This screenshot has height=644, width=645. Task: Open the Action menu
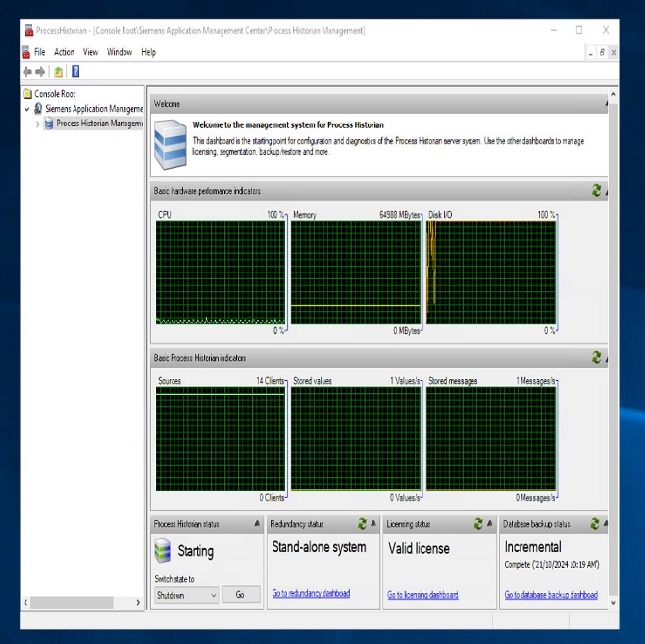64,52
